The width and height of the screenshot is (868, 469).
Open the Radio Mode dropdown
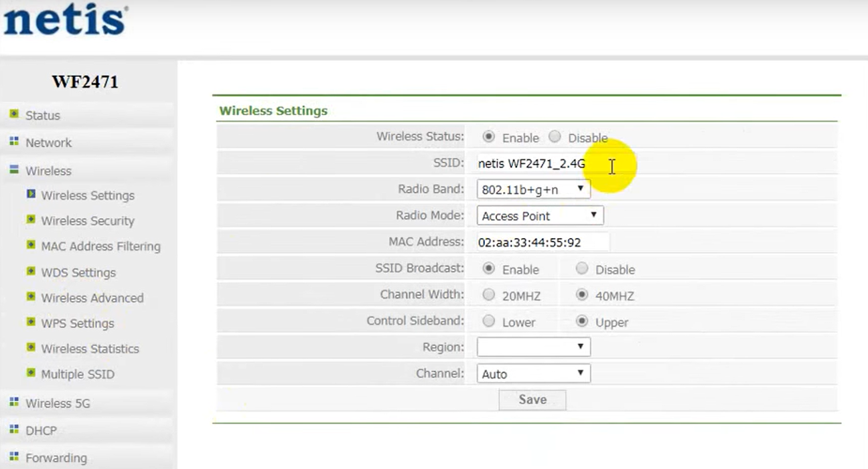540,215
